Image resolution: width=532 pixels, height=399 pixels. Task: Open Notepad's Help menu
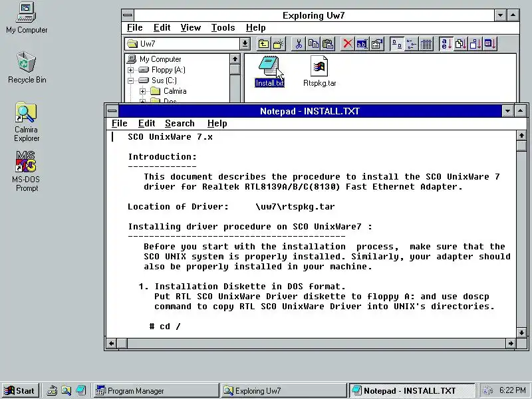217,124
